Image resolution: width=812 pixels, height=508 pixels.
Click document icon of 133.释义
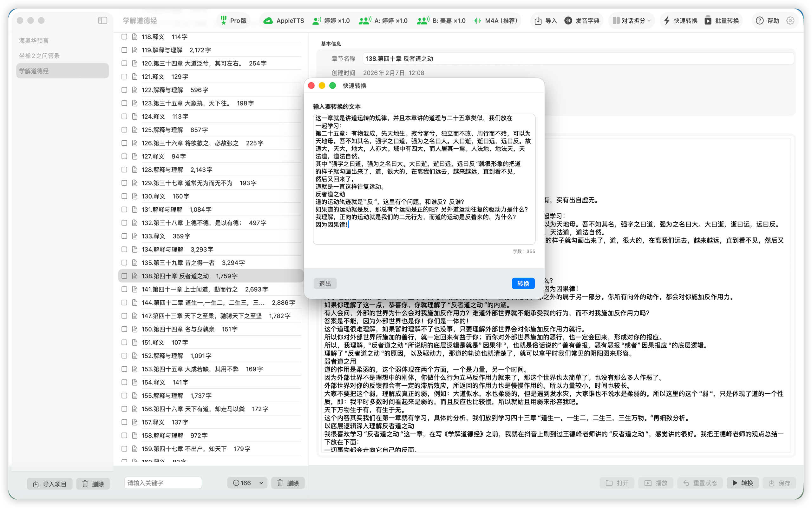point(134,236)
